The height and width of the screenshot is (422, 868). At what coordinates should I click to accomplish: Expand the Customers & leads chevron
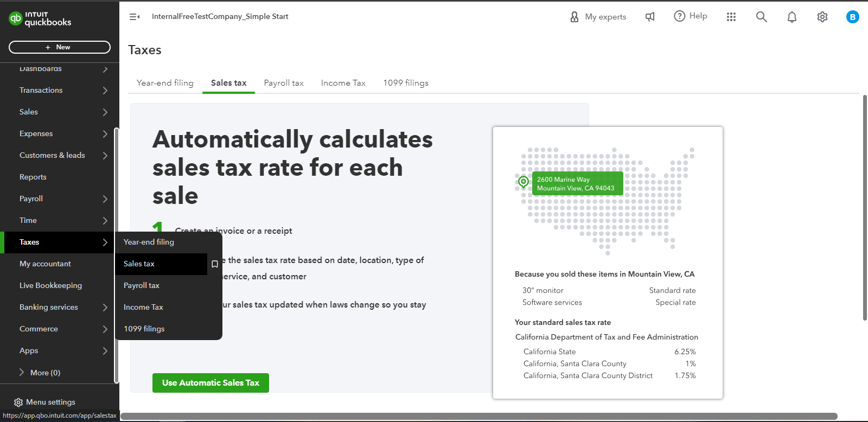[x=105, y=156]
